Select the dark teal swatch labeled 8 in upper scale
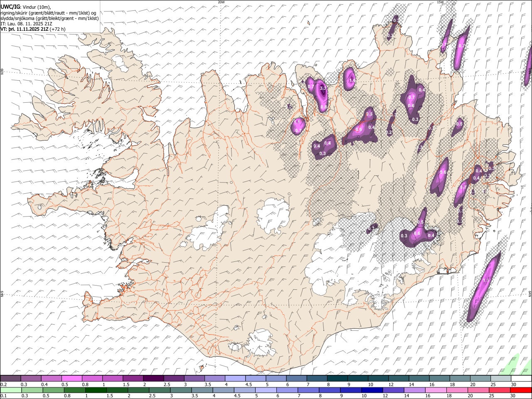The image size is (532, 399). 337,379
